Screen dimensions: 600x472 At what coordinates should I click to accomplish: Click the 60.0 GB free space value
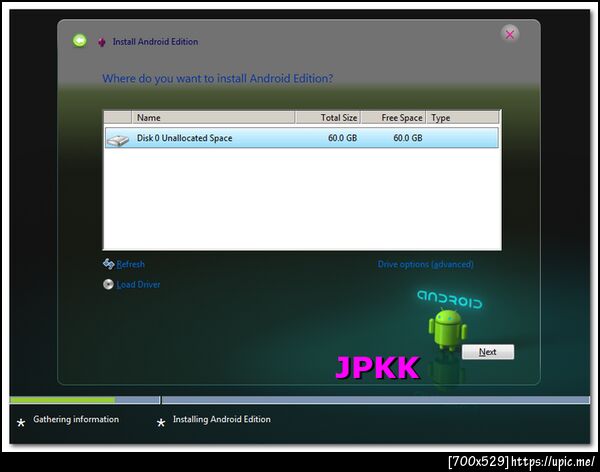click(408, 138)
